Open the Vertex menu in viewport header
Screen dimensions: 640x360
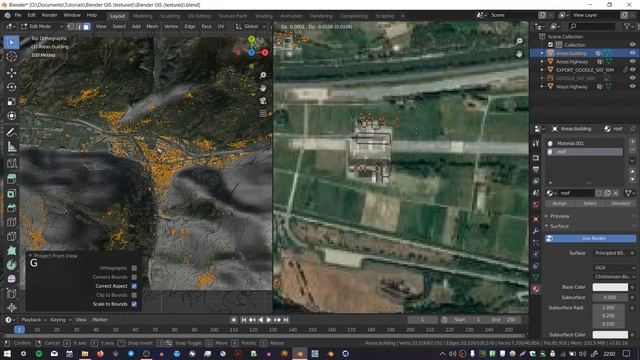click(171, 27)
